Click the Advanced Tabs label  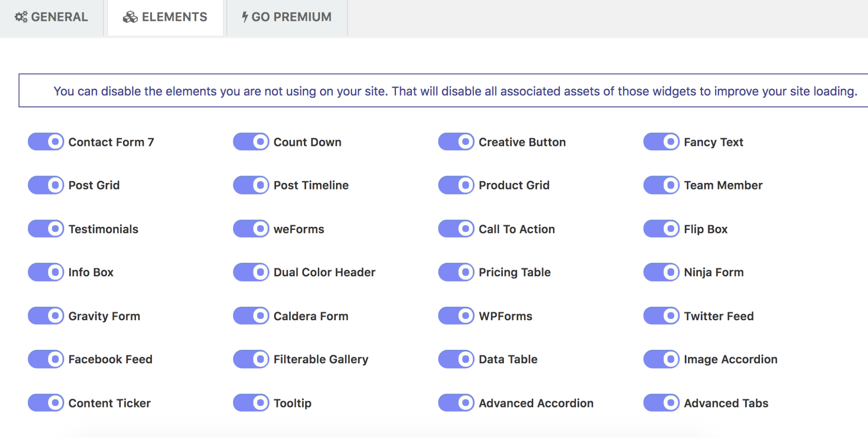[x=726, y=403]
